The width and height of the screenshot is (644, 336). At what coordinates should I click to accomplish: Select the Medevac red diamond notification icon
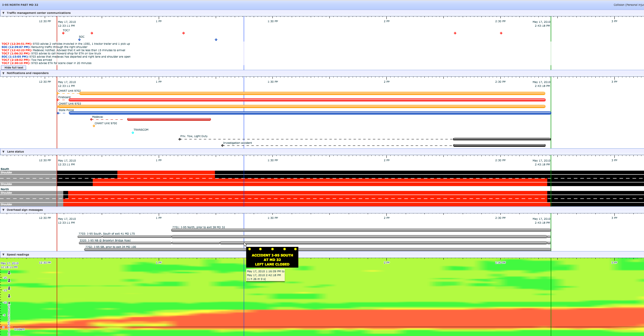click(x=91, y=119)
